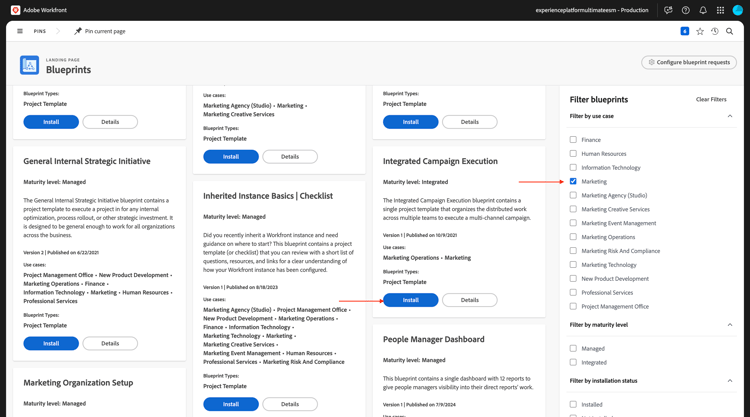Open the hamburger main menu icon
Viewport: 750px width, 417px height.
pos(20,31)
